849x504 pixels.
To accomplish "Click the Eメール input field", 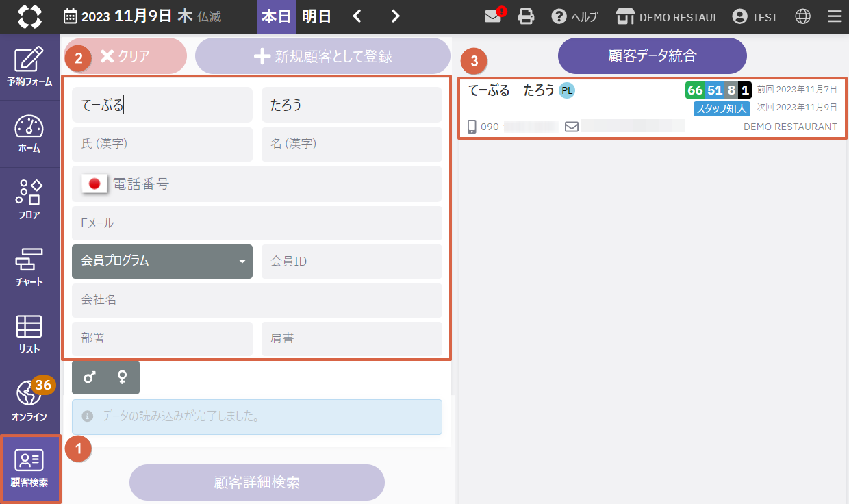I will coord(257,223).
